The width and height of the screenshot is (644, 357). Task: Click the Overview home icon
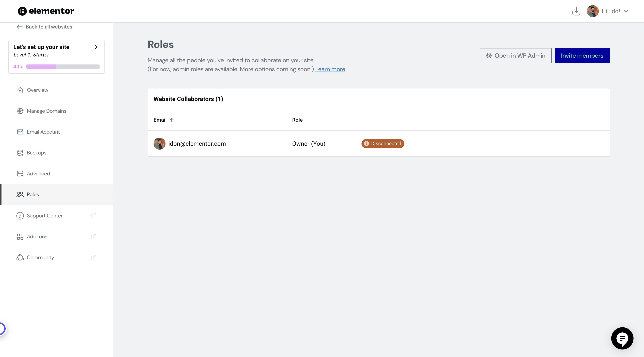tap(20, 90)
